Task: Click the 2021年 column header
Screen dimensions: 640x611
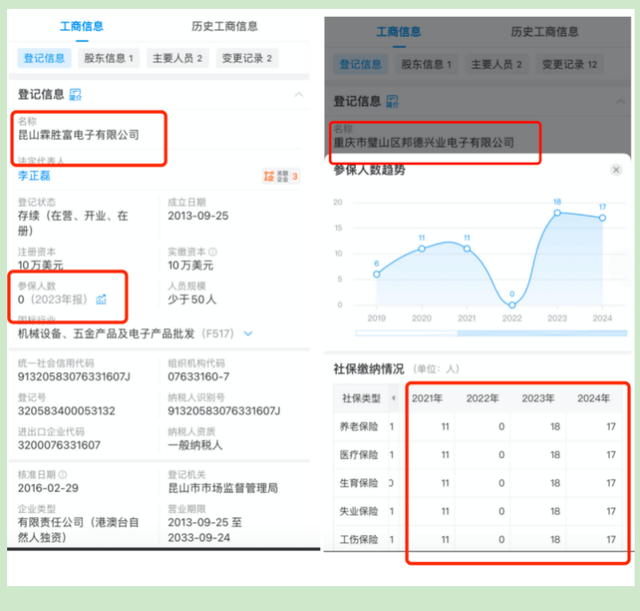Action: (x=427, y=398)
